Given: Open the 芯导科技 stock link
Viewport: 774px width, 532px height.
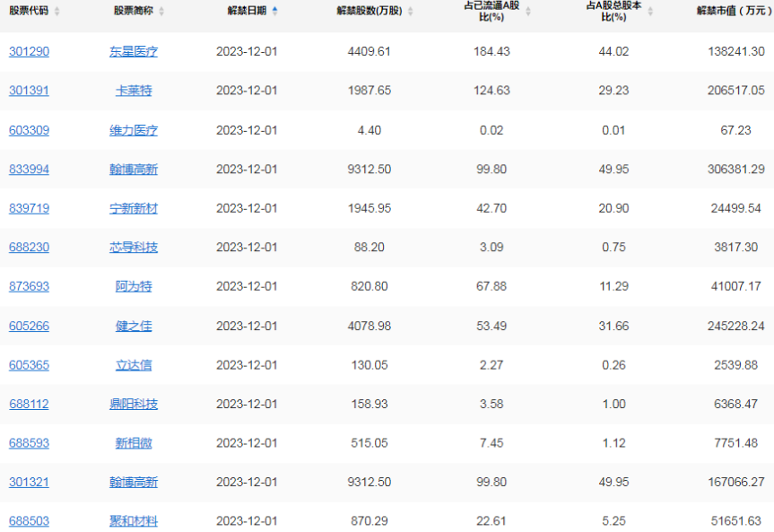Looking at the screenshot, I should (134, 247).
